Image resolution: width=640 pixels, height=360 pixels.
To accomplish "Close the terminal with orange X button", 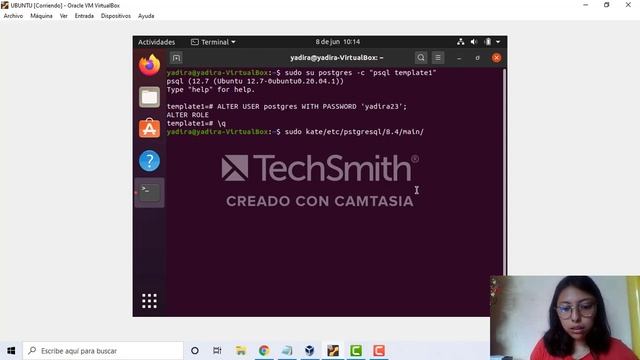I will pyautogui.click(x=496, y=58).
